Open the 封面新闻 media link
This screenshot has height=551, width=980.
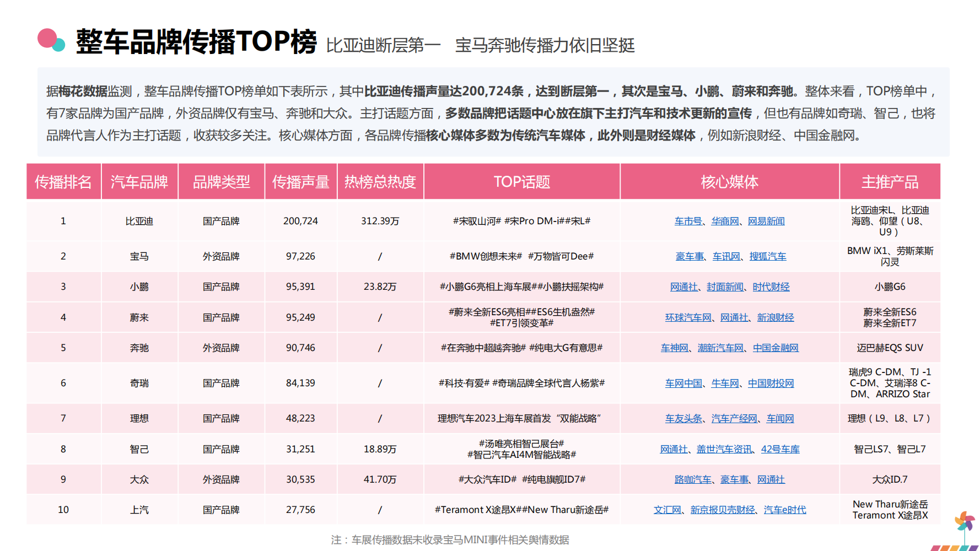725,287
